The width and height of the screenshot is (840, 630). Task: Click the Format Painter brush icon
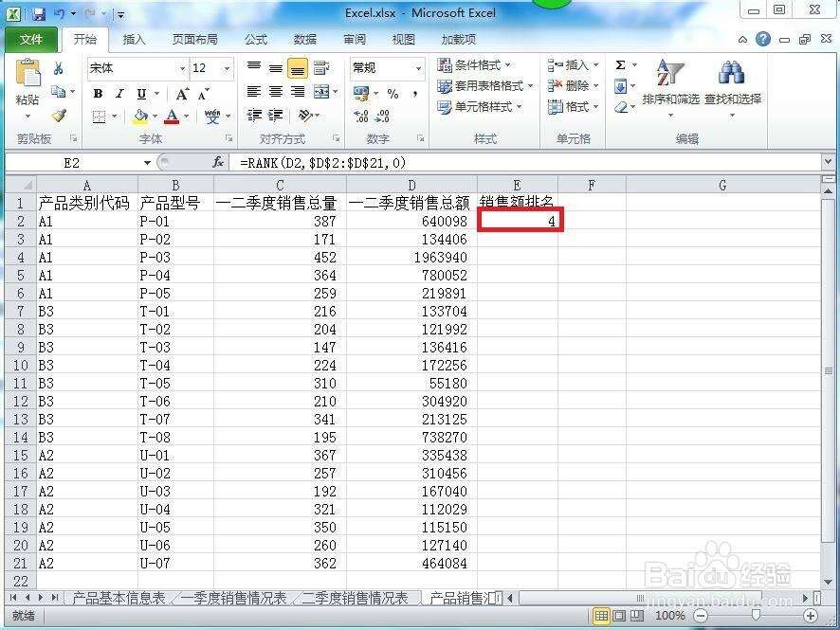coord(59,116)
